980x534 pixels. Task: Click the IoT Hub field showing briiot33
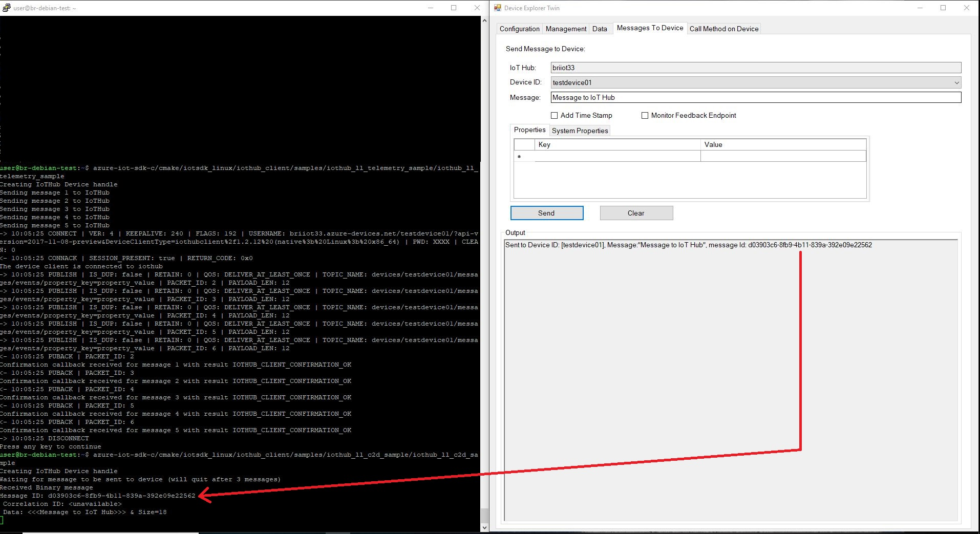756,68
